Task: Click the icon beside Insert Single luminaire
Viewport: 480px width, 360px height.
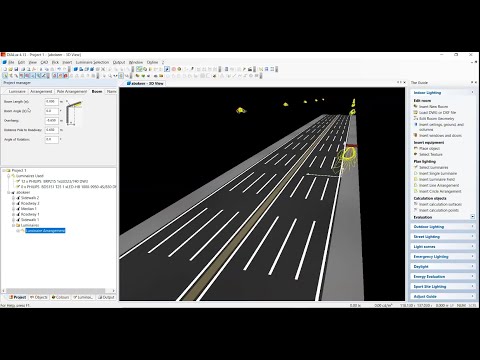Action: (x=416, y=173)
